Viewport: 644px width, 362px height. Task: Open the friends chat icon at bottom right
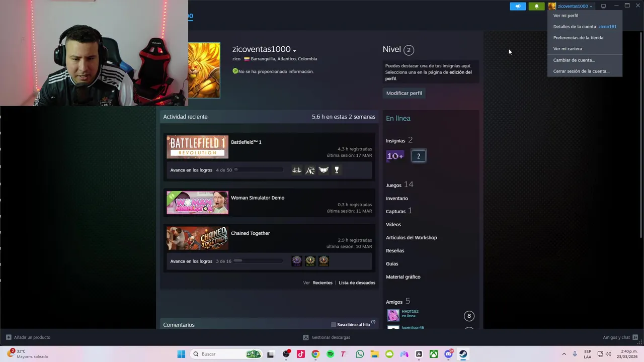pos(635,337)
